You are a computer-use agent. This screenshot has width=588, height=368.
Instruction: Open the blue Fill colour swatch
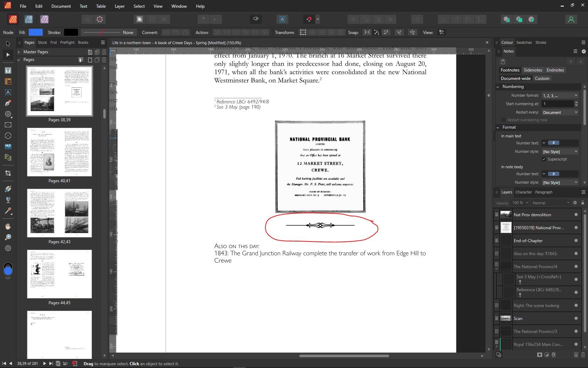pyautogui.click(x=36, y=32)
